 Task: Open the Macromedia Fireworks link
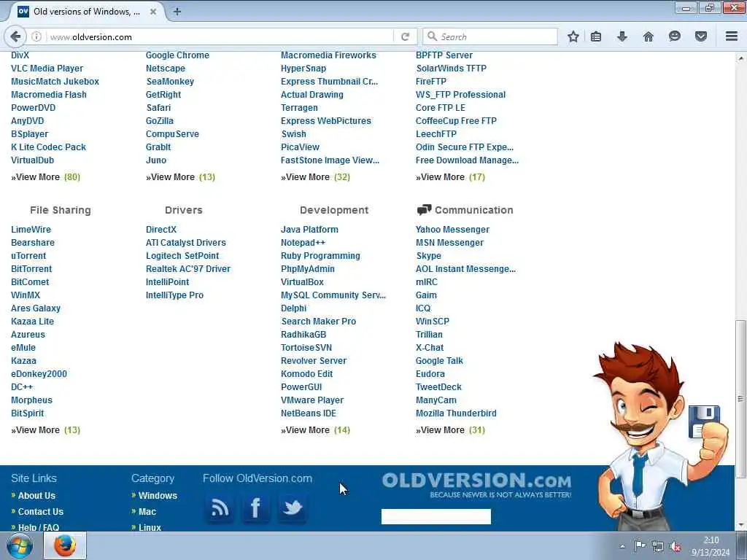[328, 55]
